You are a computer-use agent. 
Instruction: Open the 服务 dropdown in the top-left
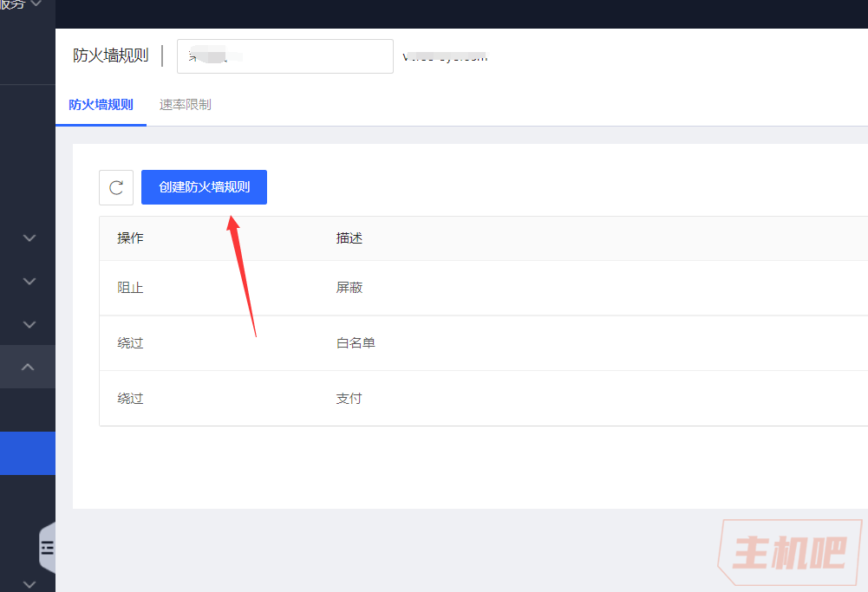pos(23,5)
